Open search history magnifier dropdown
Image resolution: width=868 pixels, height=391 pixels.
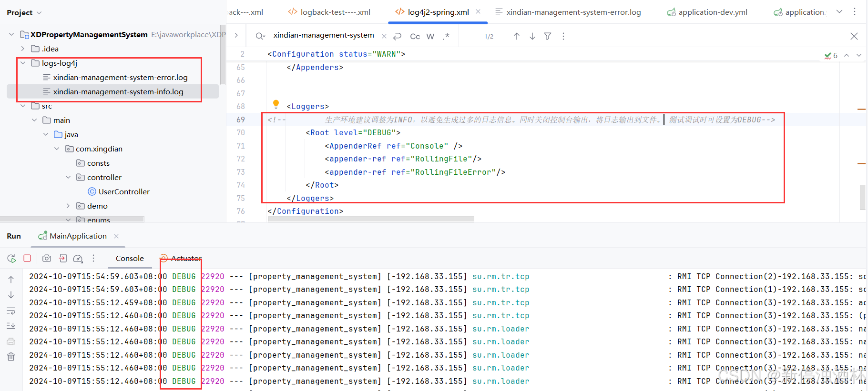[260, 36]
